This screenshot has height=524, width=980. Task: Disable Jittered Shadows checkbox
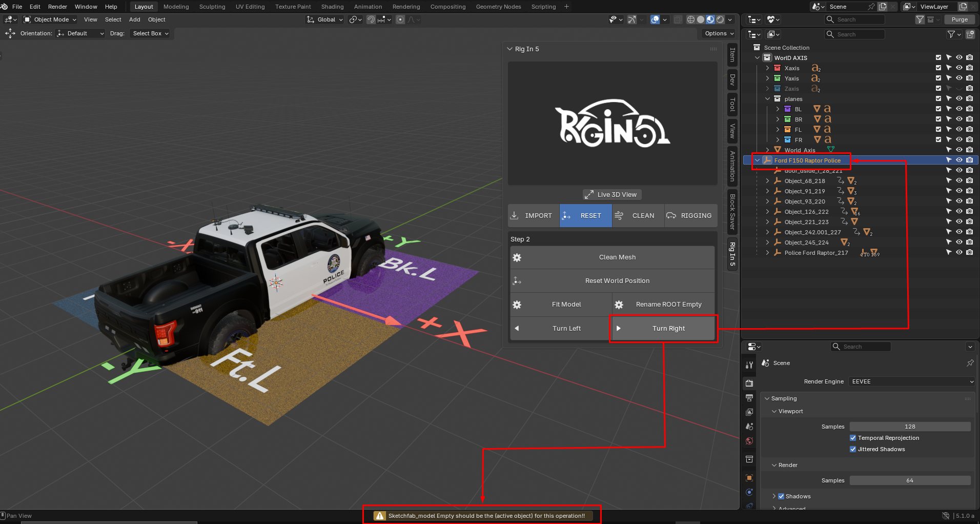pos(853,449)
